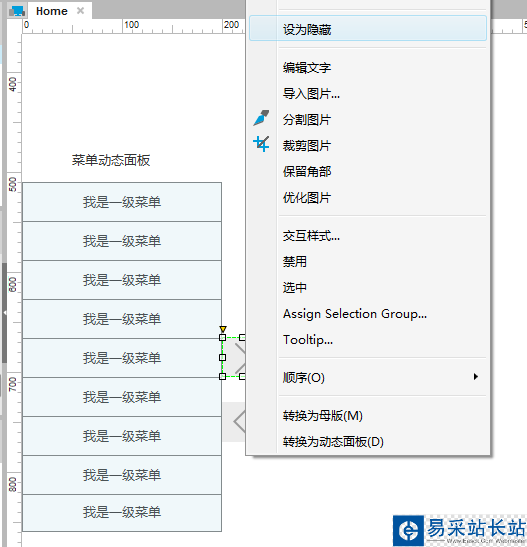Image resolution: width=527 pixels, height=547 pixels.
Task: Close the Home tab
Action: (81, 11)
